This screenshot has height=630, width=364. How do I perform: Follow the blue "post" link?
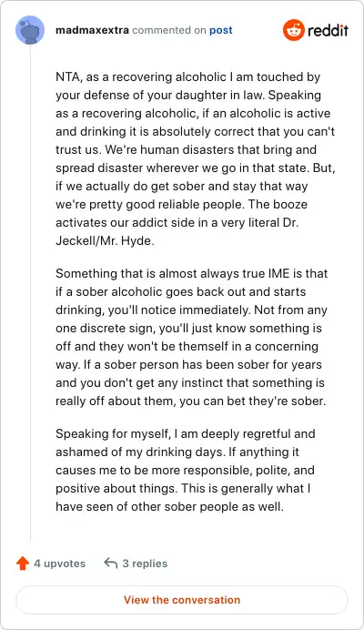click(221, 31)
